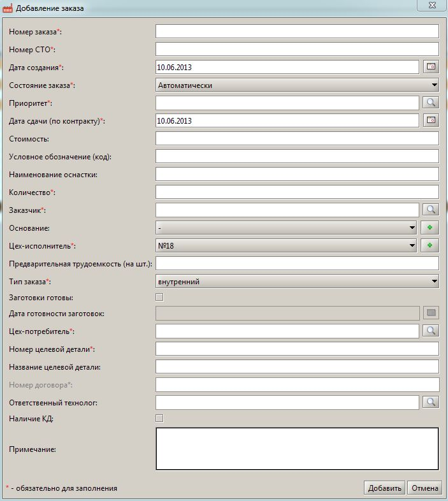Click the magnifier search icon for Ответственный технолог
The image size is (448, 501).
click(x=431, y=402)
